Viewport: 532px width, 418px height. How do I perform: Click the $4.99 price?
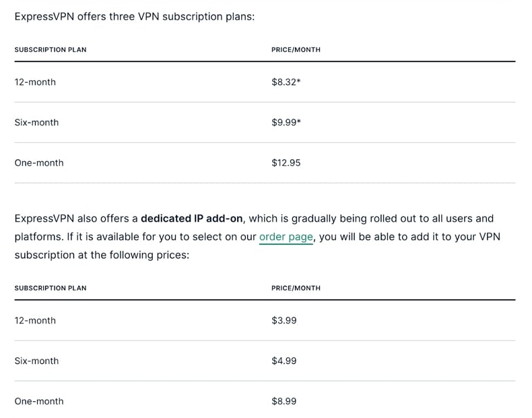tap(284, 361)
